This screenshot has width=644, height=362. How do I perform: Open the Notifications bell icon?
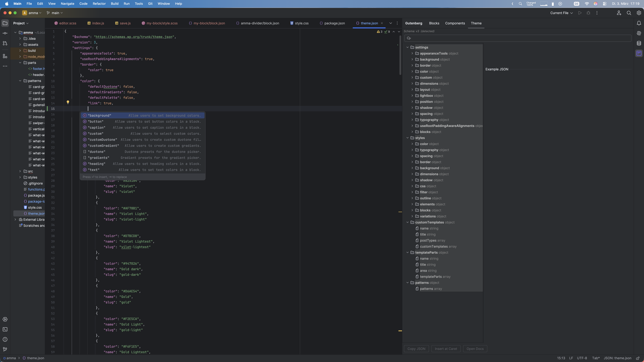tap(639, 23)
